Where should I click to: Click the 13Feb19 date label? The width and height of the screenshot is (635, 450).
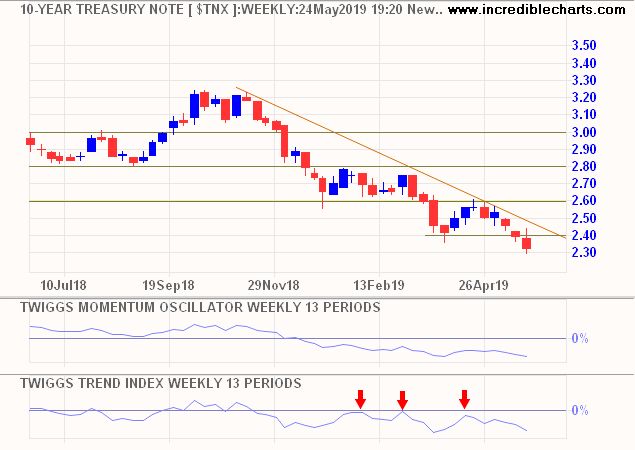379,285
